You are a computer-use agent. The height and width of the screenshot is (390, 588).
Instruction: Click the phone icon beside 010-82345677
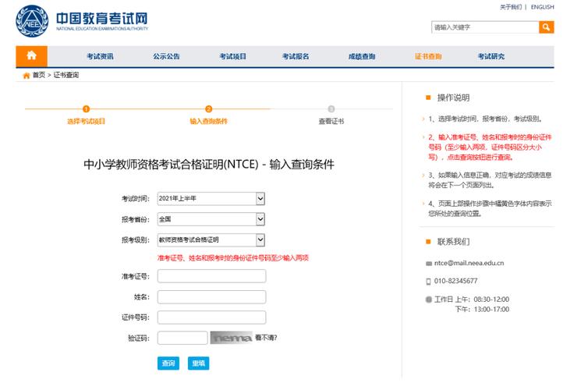tap(429, 282)
